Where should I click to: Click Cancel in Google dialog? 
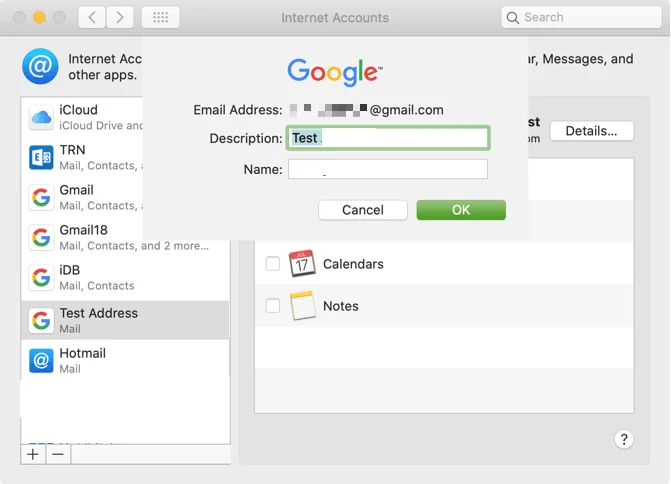[x=362, y=210]
